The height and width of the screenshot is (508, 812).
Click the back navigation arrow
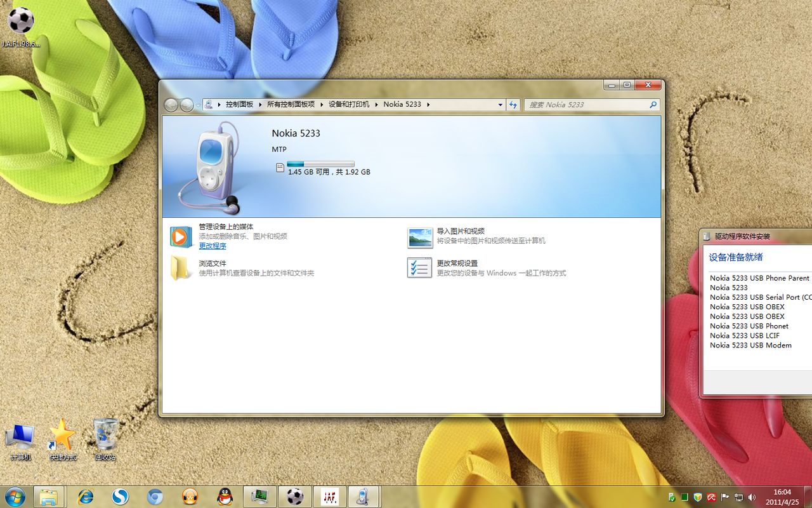coord(171,105)
